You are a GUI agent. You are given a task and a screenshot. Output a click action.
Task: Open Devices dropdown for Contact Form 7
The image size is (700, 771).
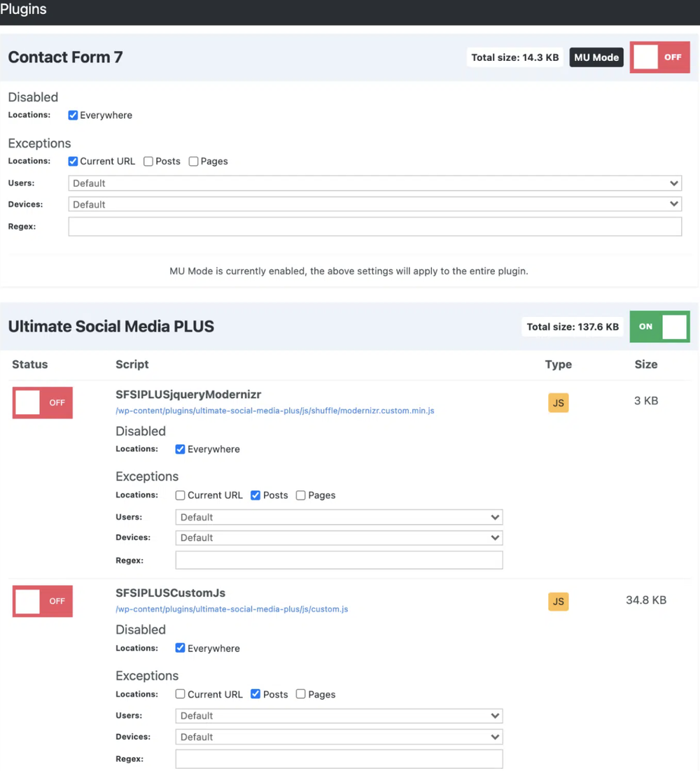tap(374, 204)
